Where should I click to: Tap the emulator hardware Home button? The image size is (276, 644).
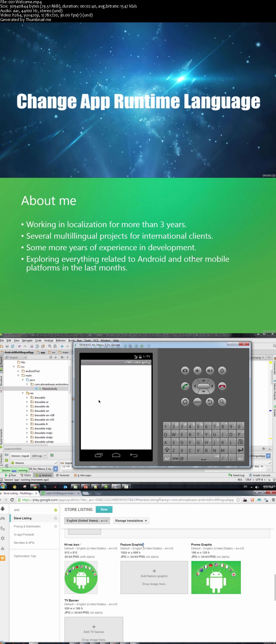coord(185,402)
